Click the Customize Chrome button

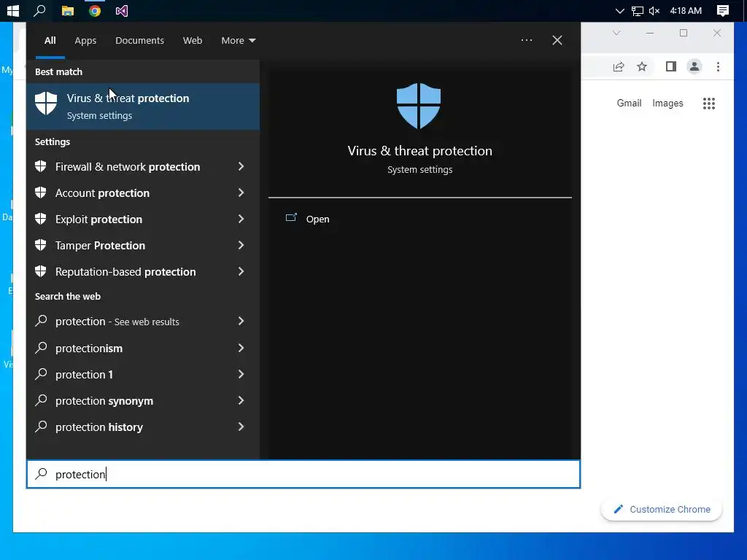[662, 509]
